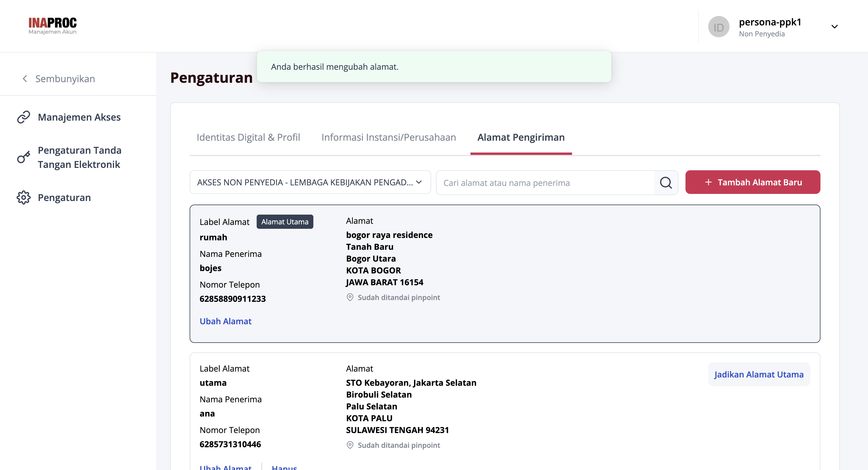
Task: Open the AKSES NON PENYEDIA dropdown
Action: (310, 182)
